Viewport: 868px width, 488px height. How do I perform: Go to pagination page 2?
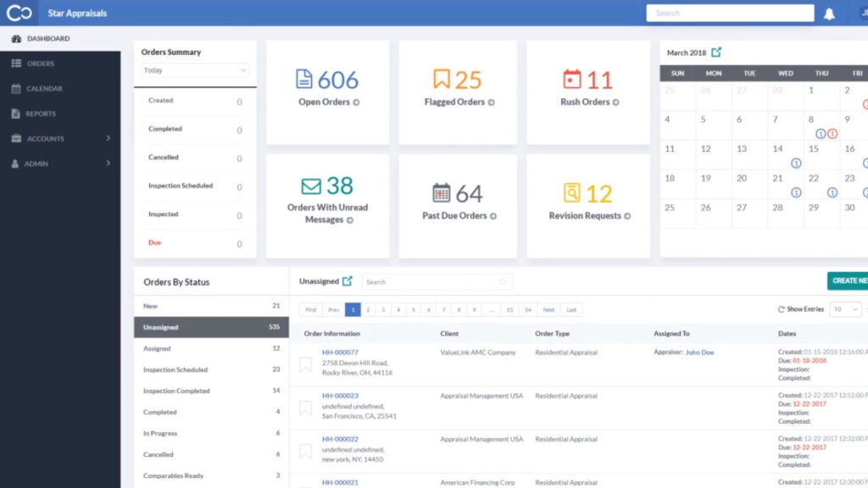(368, 310)
